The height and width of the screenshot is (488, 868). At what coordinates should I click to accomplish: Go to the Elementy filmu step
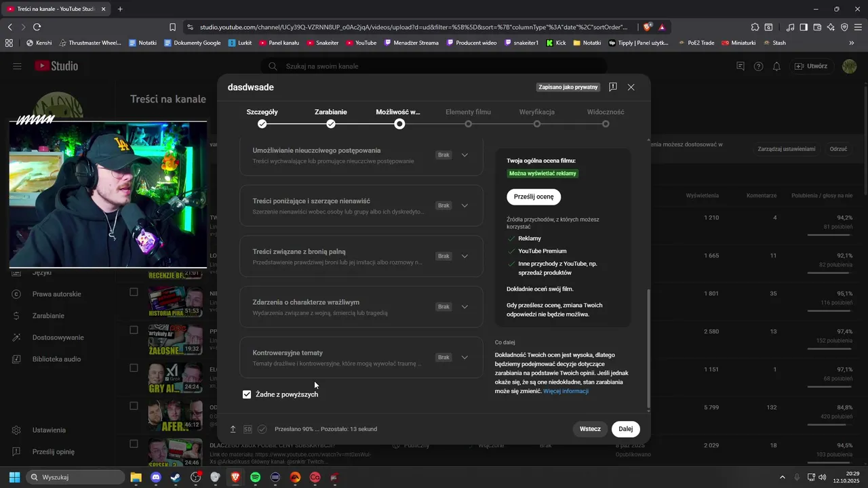(468, 117)
